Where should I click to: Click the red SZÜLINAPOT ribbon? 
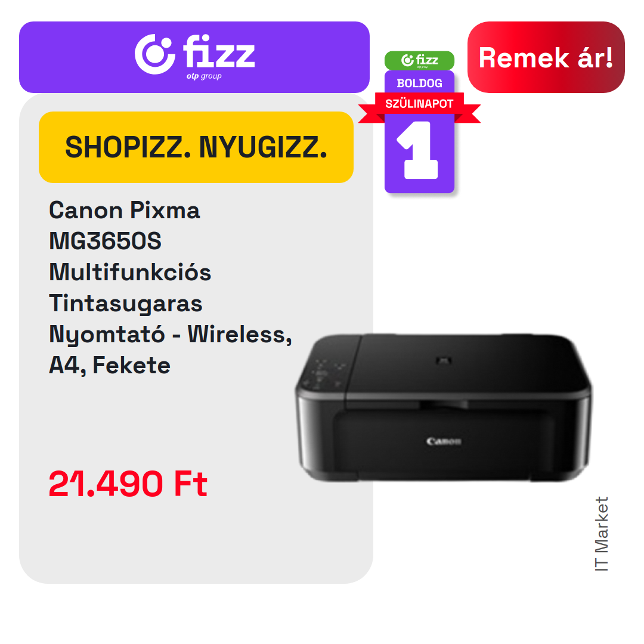[x=419, y=104]
